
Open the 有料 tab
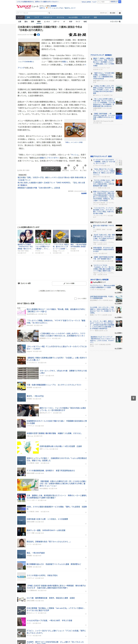click(95, 17)
